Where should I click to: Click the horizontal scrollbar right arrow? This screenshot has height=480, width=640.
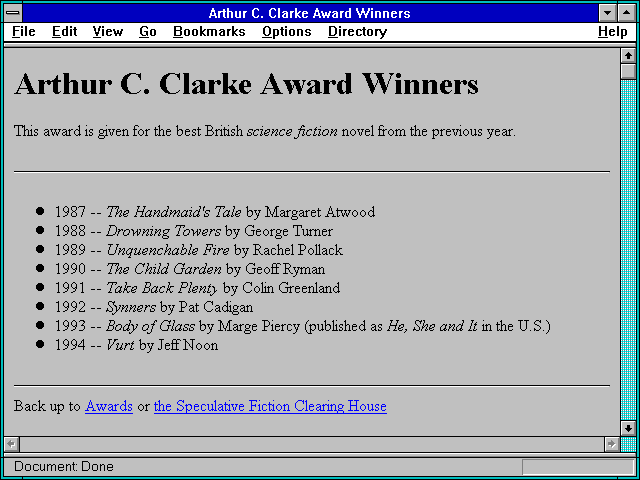612,444
